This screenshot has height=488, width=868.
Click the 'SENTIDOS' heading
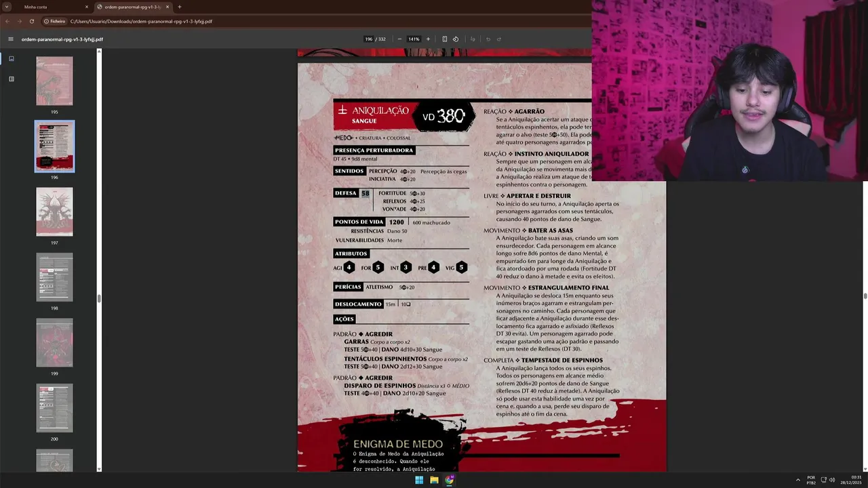coord(349,171)
